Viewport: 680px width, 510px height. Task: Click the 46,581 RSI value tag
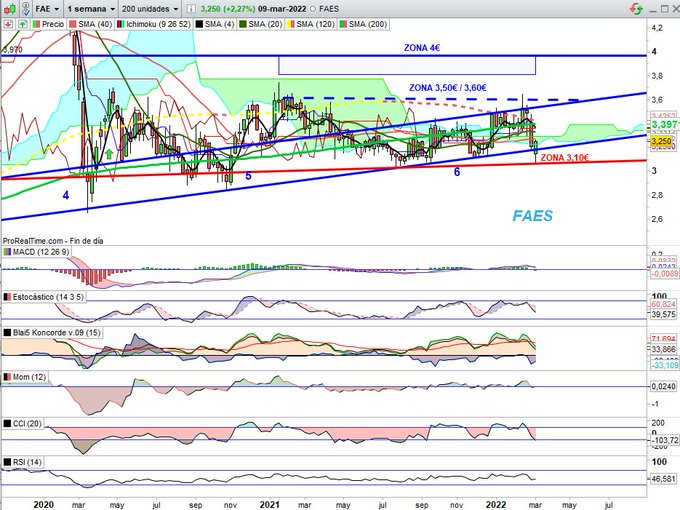tap(664, 479)
